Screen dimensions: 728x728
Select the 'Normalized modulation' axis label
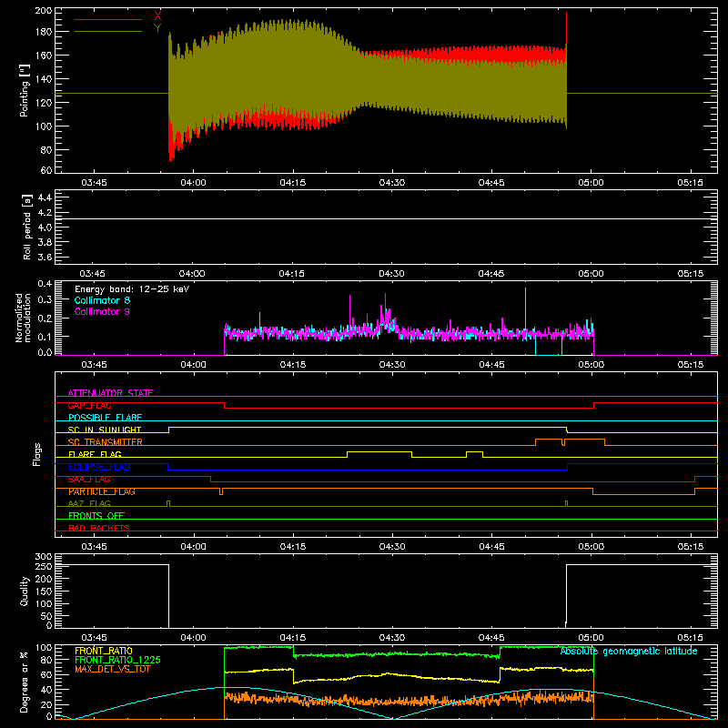click(x=23, y=318)
